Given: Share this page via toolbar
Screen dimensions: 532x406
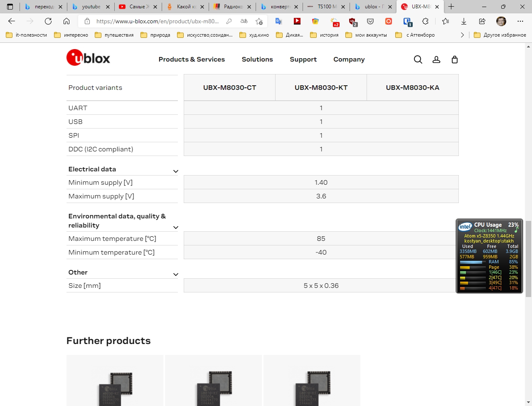Looking at the screenshot, I should 482,21.
